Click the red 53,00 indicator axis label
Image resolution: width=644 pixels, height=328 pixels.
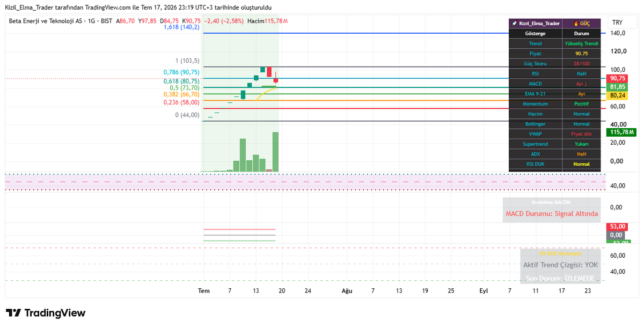(617, 227)
